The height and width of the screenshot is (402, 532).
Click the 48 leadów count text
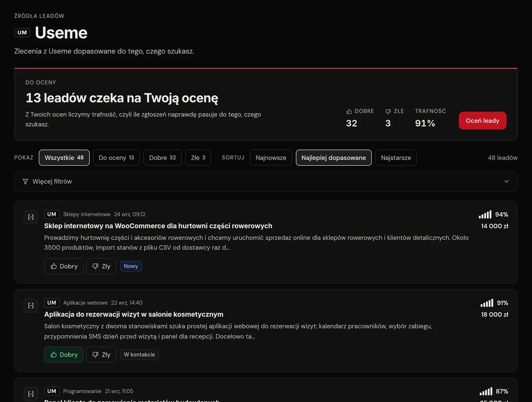[x=502, y=158]
